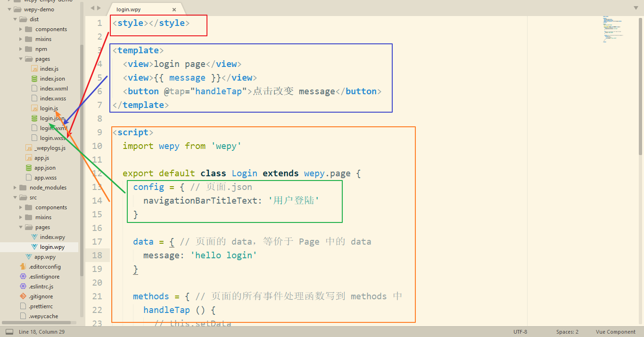Click the git icon beside .gitignore
The image size is (644, 337).
23,296
